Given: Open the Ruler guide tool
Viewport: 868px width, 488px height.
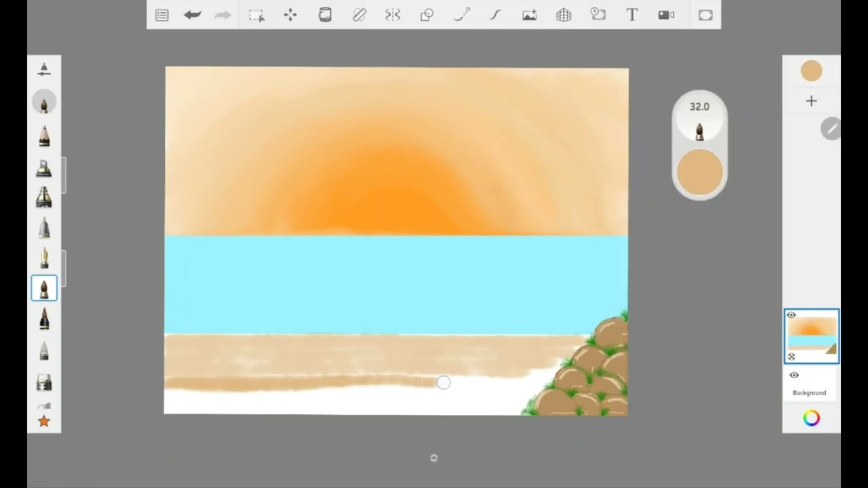Looking at the screenshot, I should pos(359,15).
